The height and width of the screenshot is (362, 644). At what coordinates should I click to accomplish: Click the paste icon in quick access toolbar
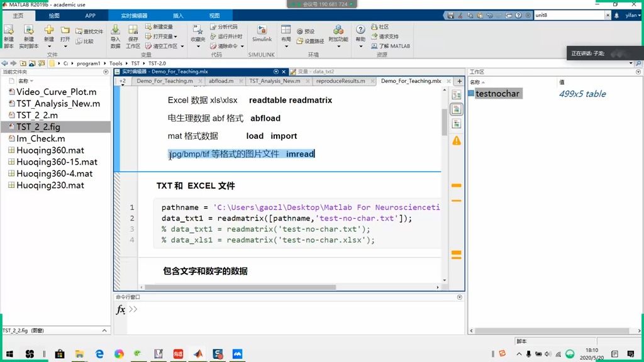(x=480, y=15)
